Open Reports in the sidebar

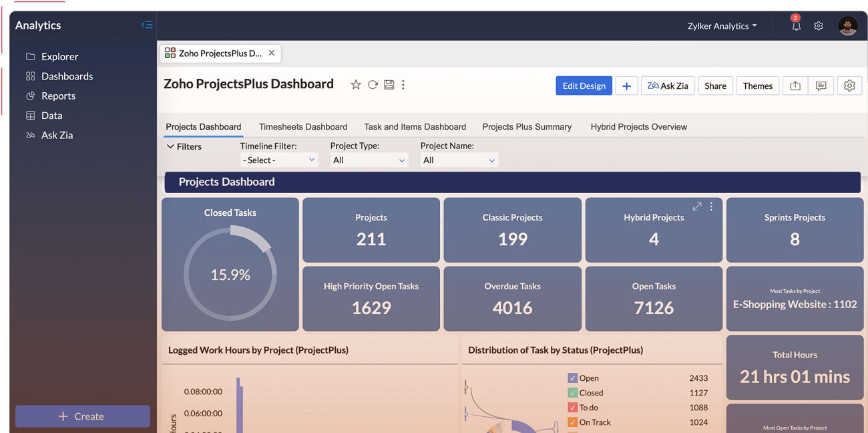50,96
